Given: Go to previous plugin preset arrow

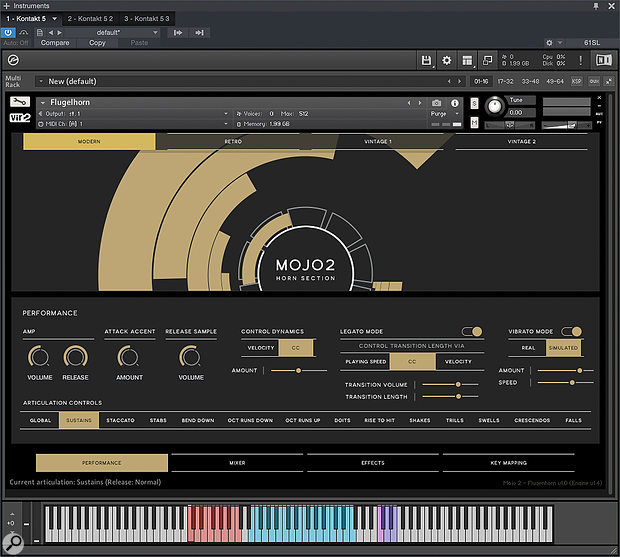Looking at the screenshot, I should (x=51, y=32).
